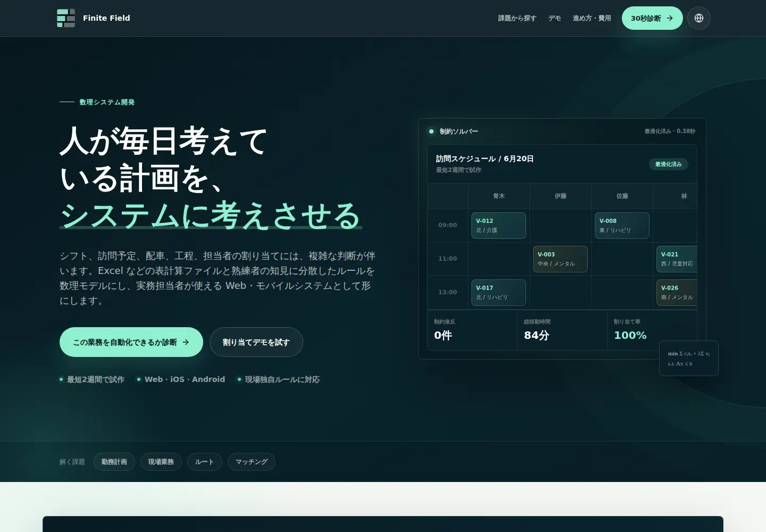Select the ルート chip
Image resolution: width=766 pixels, height=532 pixels.
(x=205, y=462)
